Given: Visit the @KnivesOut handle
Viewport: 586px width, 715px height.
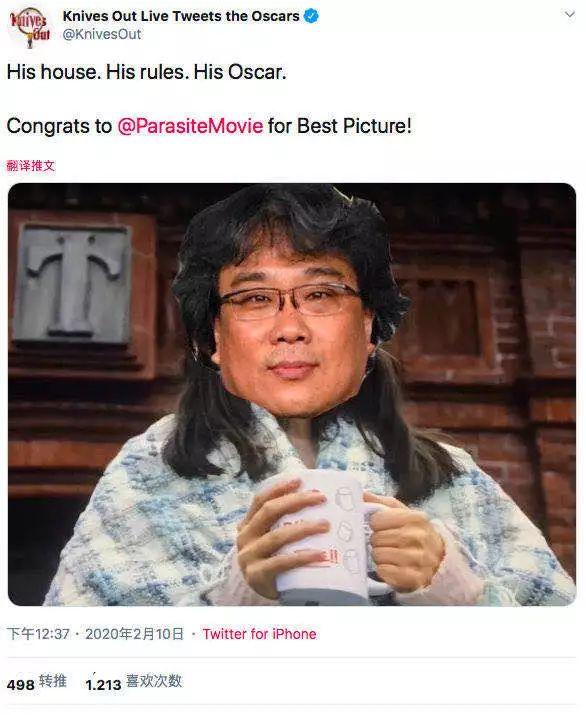Looking at the screenshot, I should 102,34.
